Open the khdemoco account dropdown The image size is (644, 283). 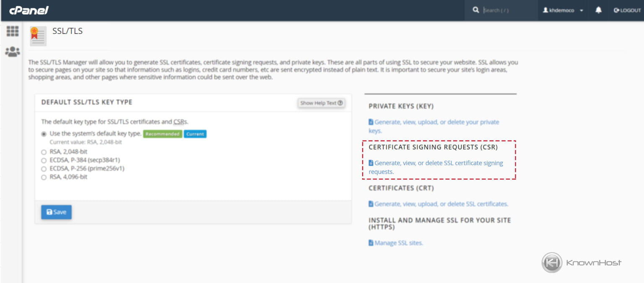click(x=562, y=10)
